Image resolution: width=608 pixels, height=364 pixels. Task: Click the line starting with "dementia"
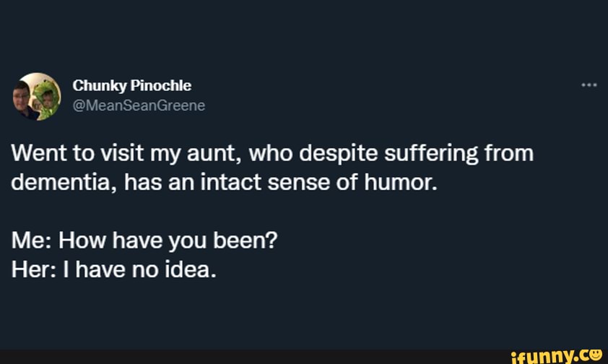tap(224, 183)
